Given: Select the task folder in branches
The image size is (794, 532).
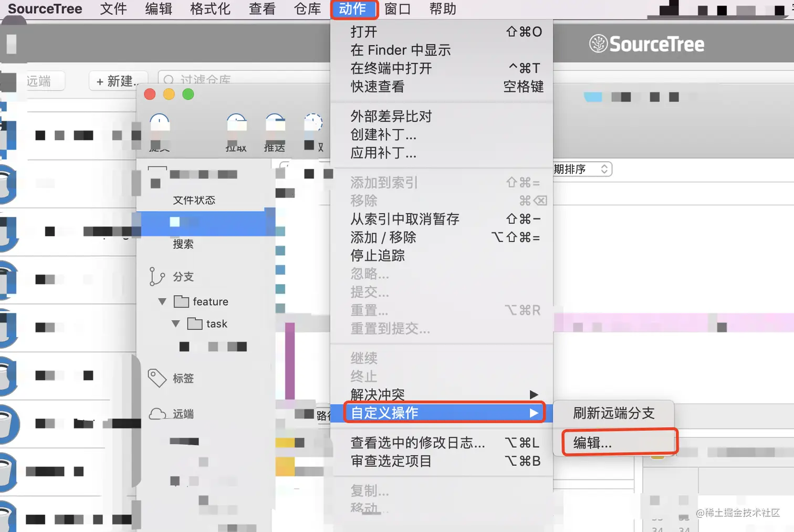Looking at the screenshot, I should pos(208,324).
